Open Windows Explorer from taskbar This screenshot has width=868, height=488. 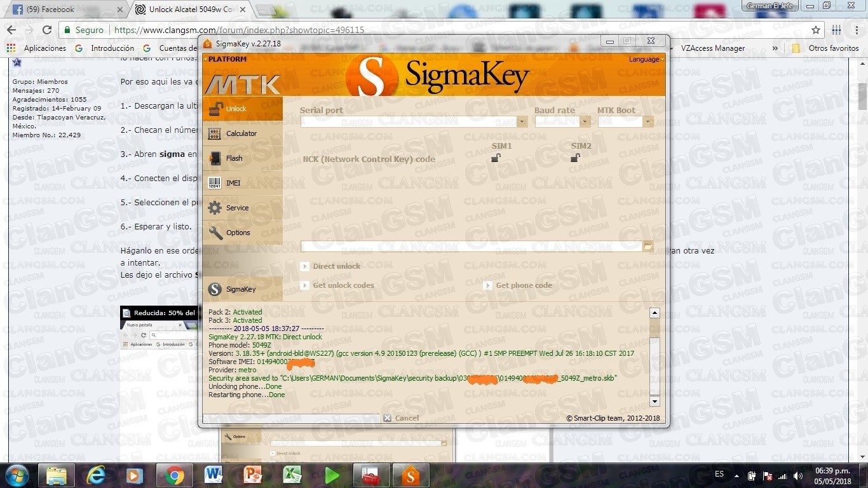57,475
